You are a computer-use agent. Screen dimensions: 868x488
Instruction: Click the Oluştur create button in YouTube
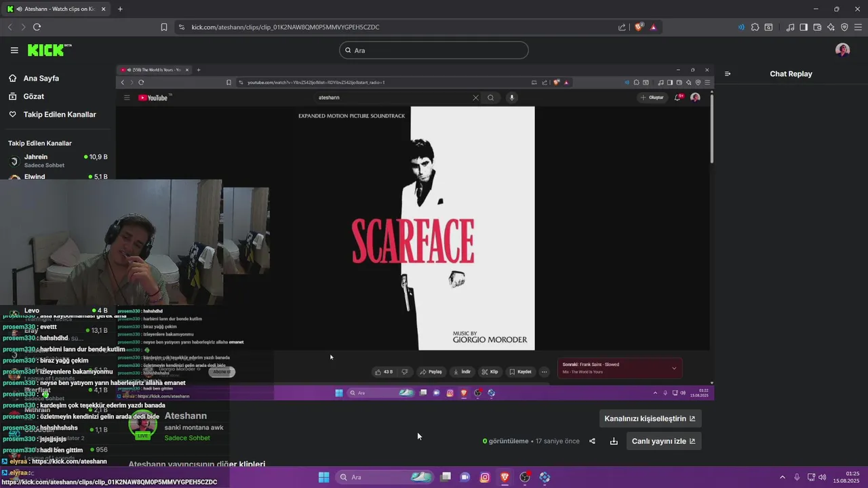click(x=652, y=98)
